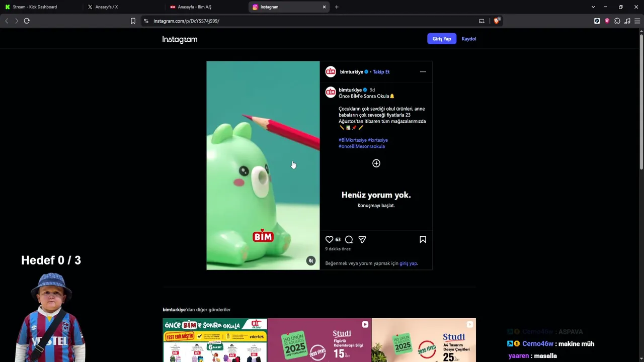Image resolution: width=644 pixels, height=362 pixels.
Task: Open bimturkiye username above the caption
Action: (350, 90)
